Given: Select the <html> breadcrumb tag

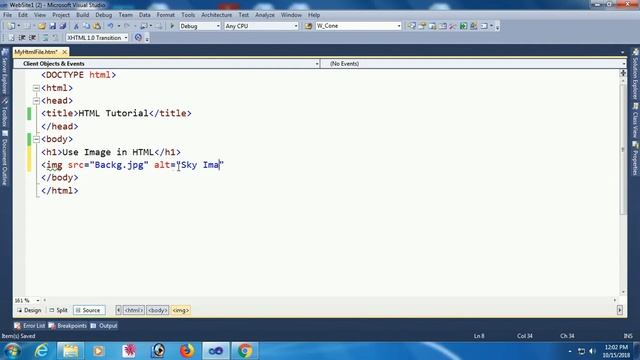Looking at the screenshot, I should pyautogui.click(x=133, y=310).
